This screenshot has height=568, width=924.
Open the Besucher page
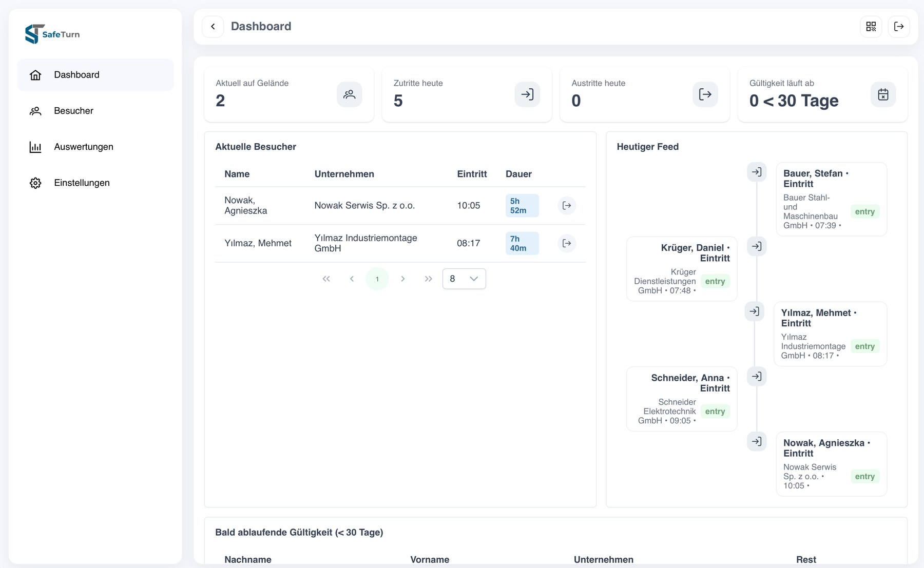point(95,111)
